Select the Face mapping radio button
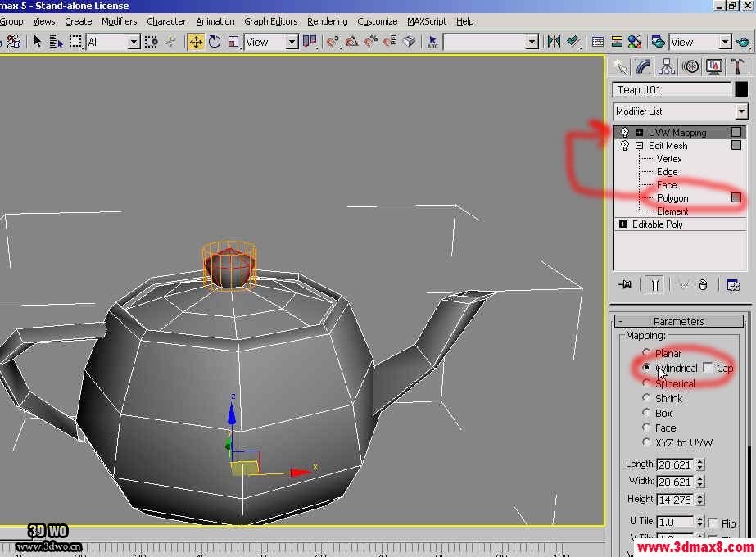This screenshot has height=557, width=756. [646, 428]
